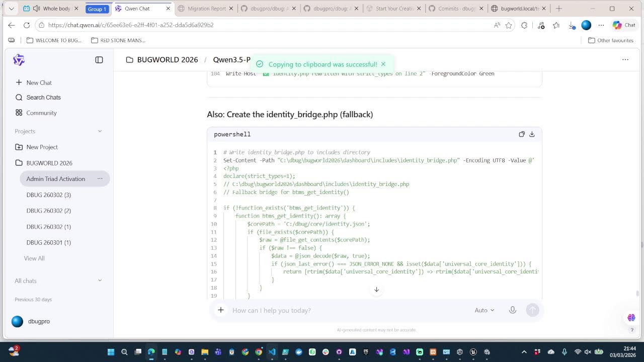This screenshot has height=362, width=644.
Task: Toggle the read aloud icon
Action: coord(497,25)
